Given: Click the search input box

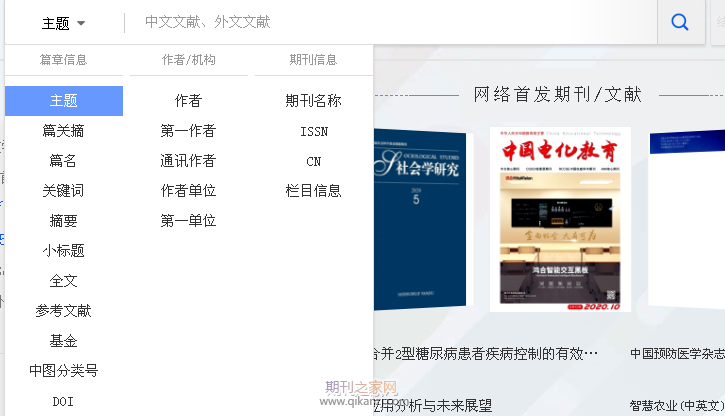Looking at the screenshot, I should (391, 22).
